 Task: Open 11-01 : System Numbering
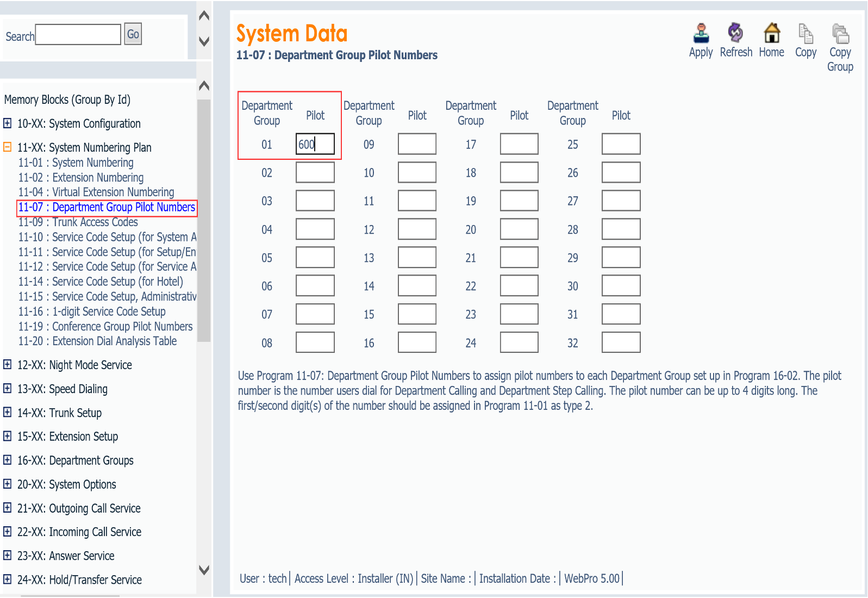[x=76, y=163]
